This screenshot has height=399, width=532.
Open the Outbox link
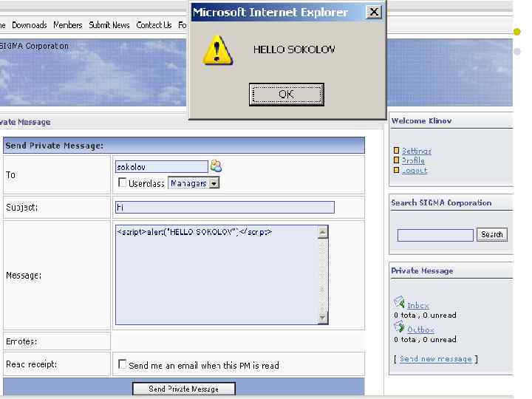420,330
